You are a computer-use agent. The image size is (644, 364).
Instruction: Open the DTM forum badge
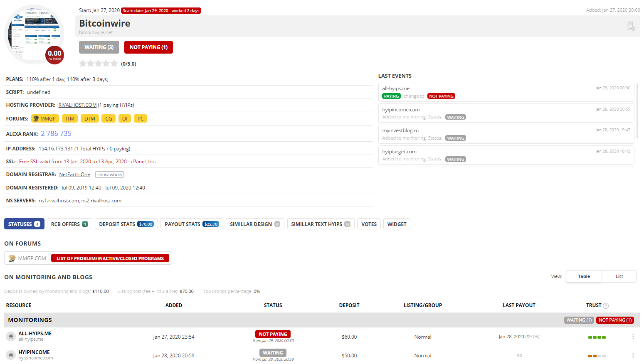tap(90, 118)
